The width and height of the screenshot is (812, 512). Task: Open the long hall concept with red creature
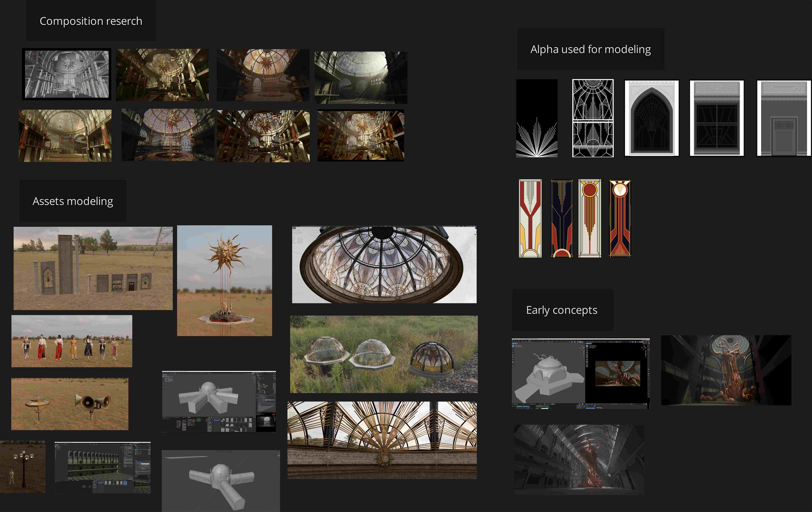click(579, 459)
